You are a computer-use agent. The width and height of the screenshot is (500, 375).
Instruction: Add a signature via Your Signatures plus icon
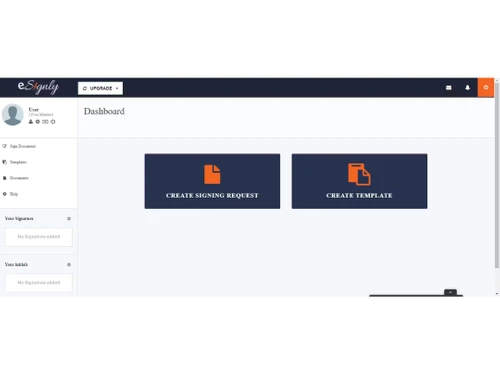tap(69, 219)
